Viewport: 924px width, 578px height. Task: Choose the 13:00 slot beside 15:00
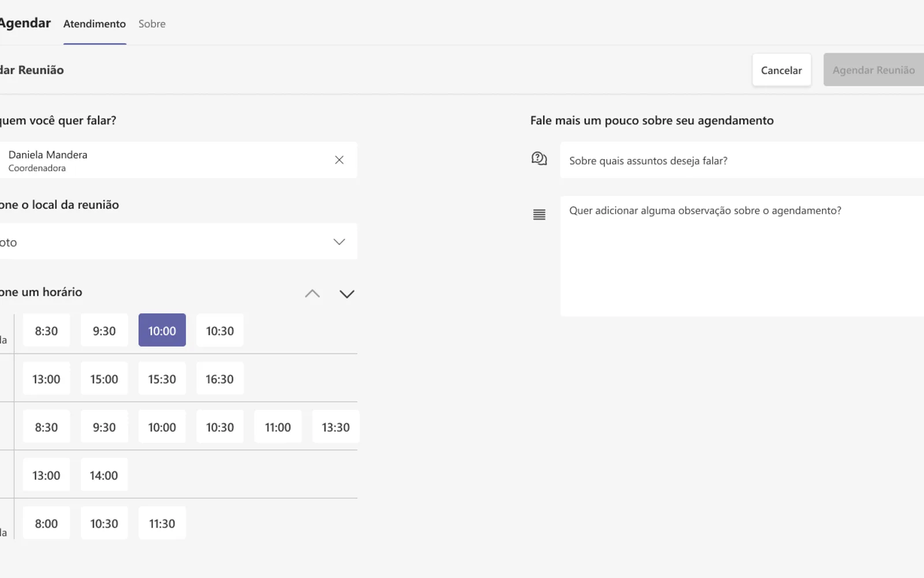click(x=46, y=379)
